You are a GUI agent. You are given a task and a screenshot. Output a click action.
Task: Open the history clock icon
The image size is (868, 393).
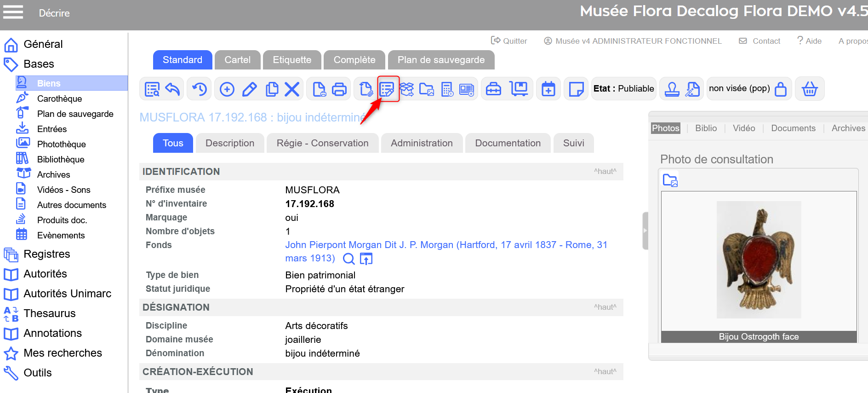pyautogui.click(x=200, y=89)
